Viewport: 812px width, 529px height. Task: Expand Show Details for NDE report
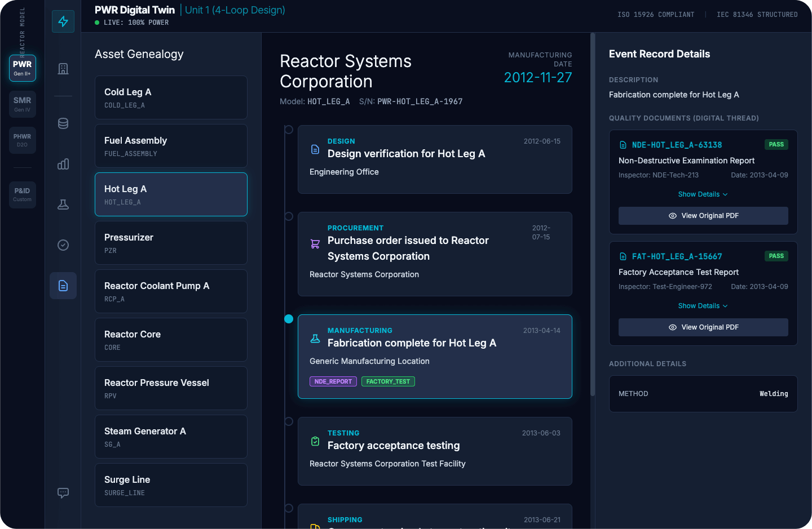point(703,194)
